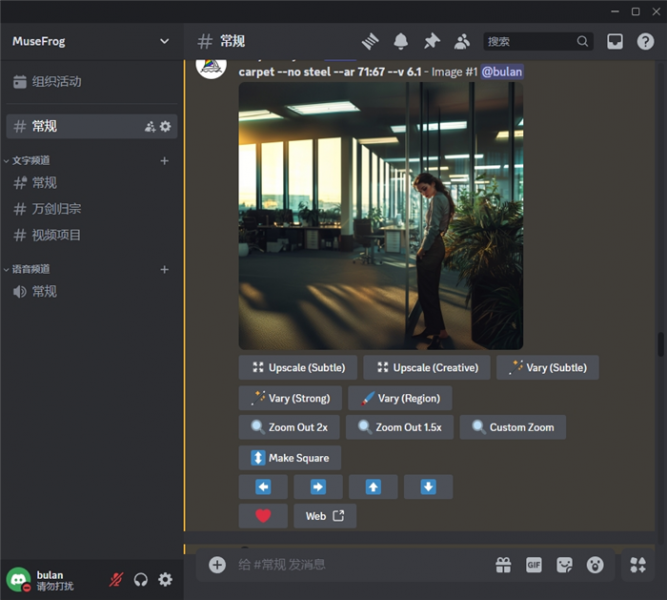Open 组织活动 events entry

pyautogui.click(x=91, y=81)
